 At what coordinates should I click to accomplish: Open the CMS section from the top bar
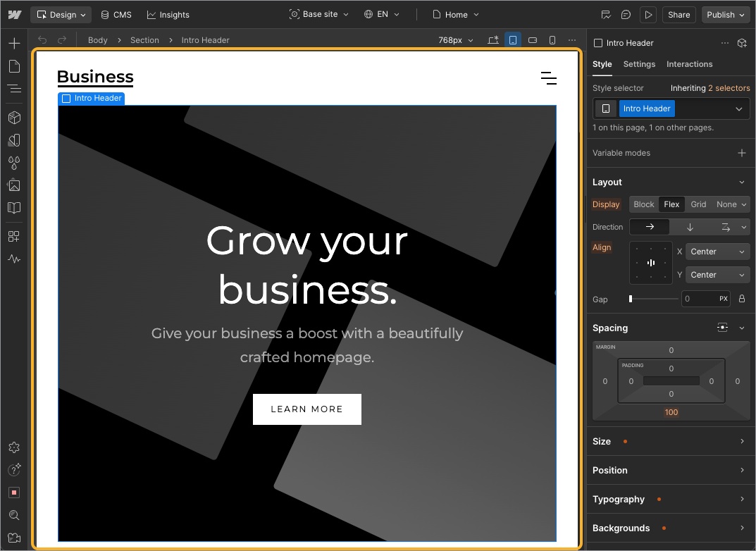click(116, 14)
